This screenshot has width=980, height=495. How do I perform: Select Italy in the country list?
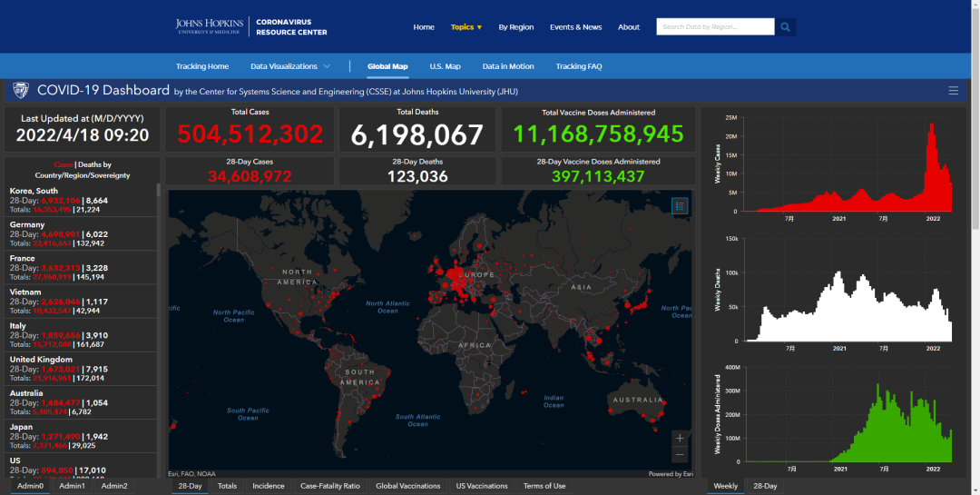click(81, 335)
